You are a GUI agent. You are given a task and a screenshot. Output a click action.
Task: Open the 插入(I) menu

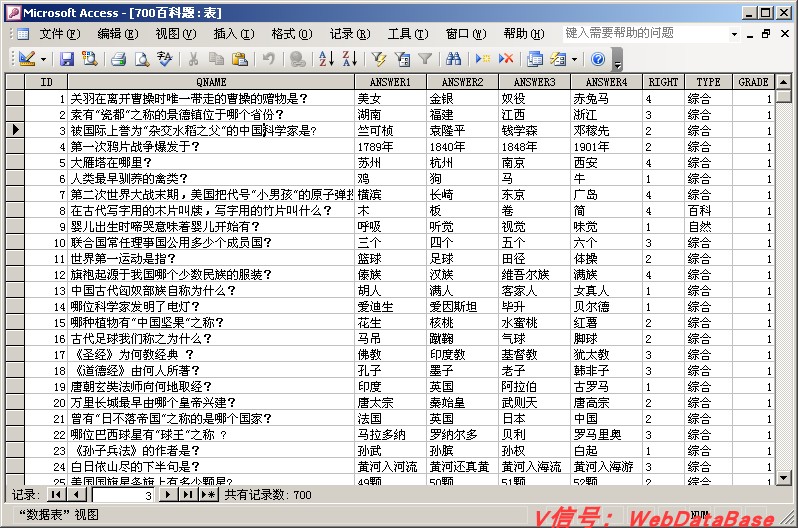pos(234,34)
